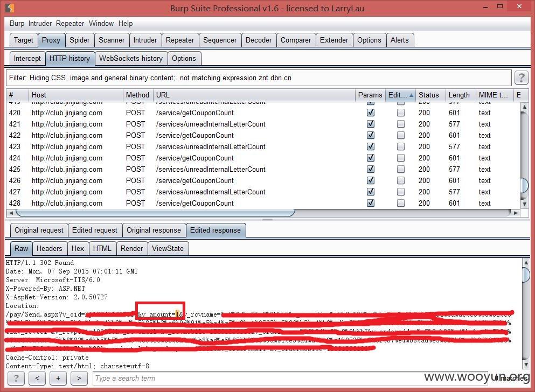View response in ViewState tab
535x392 pixels.
click(x=168, y=248)
